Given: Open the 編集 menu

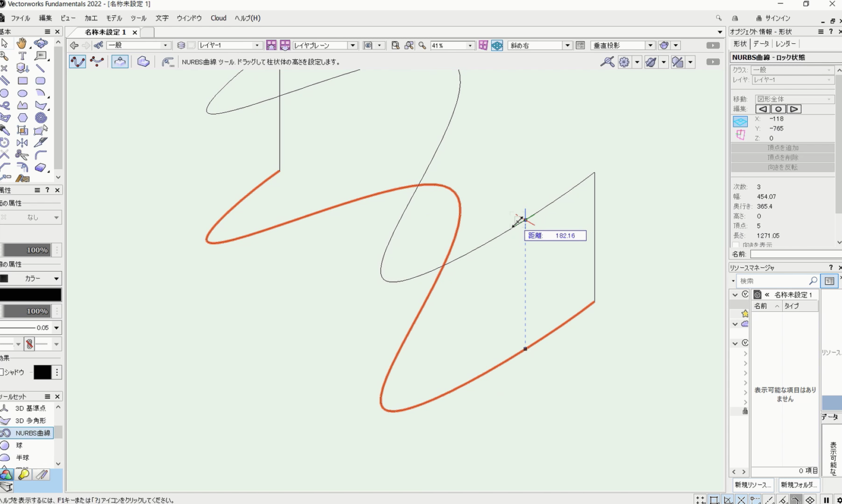Looking at the screenshot, I should (x=45, y=18).
